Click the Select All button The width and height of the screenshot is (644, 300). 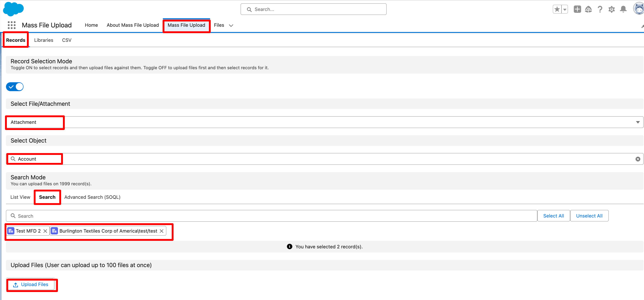click(x=553, y=216)
